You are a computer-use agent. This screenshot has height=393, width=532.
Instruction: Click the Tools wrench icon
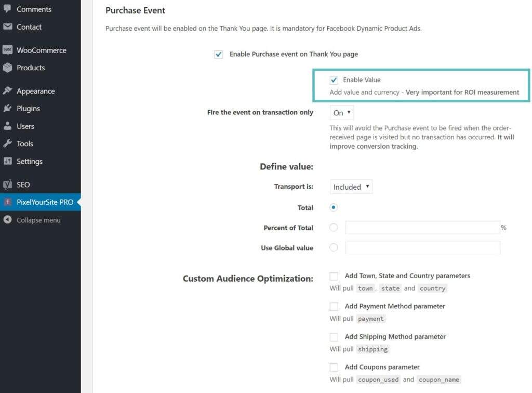[x=7, y=143]
